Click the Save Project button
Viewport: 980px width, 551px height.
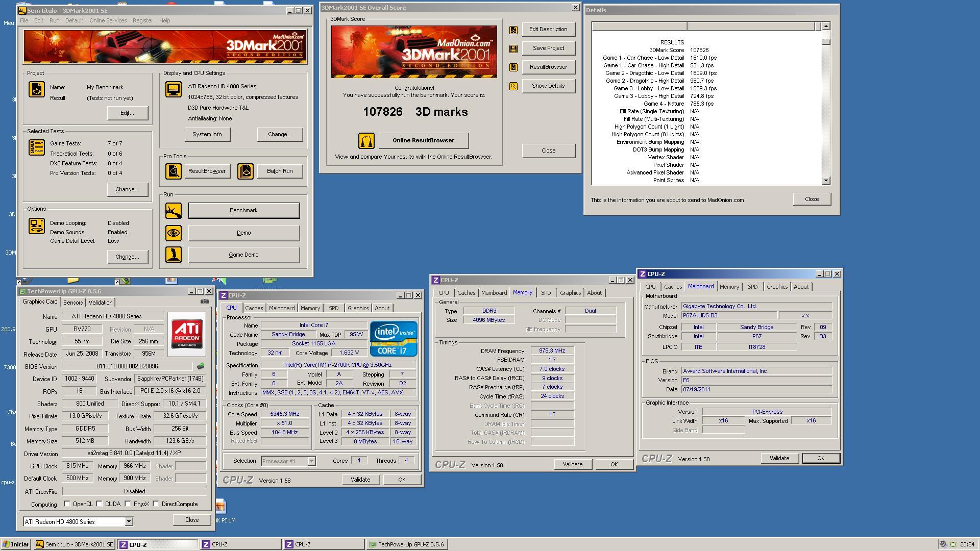(549, 48)
